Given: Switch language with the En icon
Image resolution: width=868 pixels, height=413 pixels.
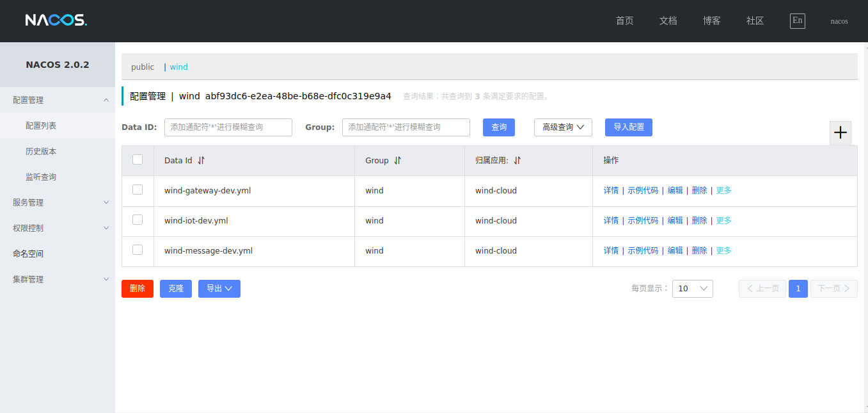Looking at the screenshot, I should point(797,20).
